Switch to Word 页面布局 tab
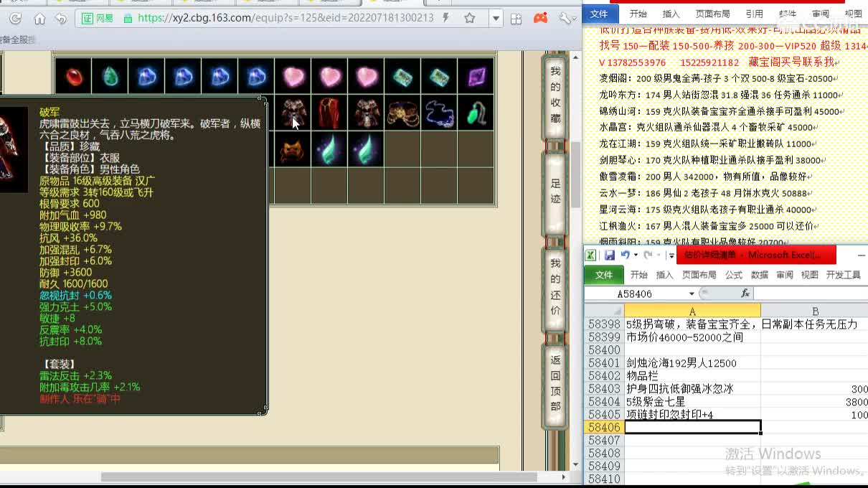The image size is (868, 488). tap(712, 14)
